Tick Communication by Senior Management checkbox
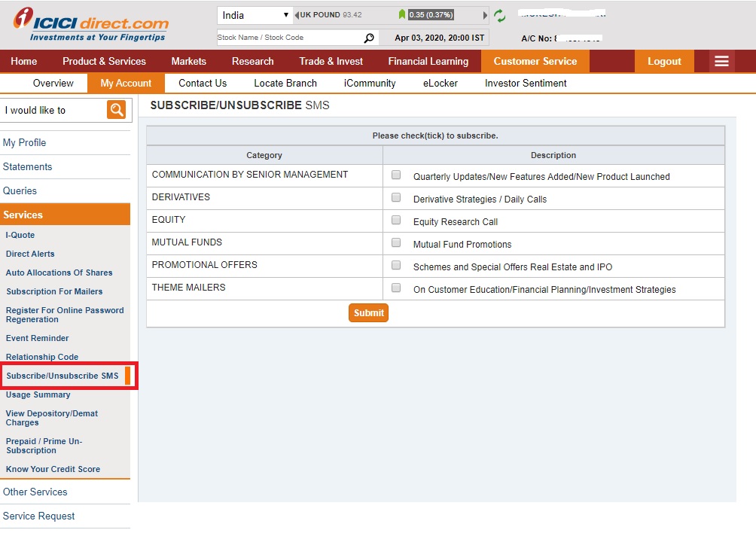Screen dimensions: 756x533 [396, 175]
